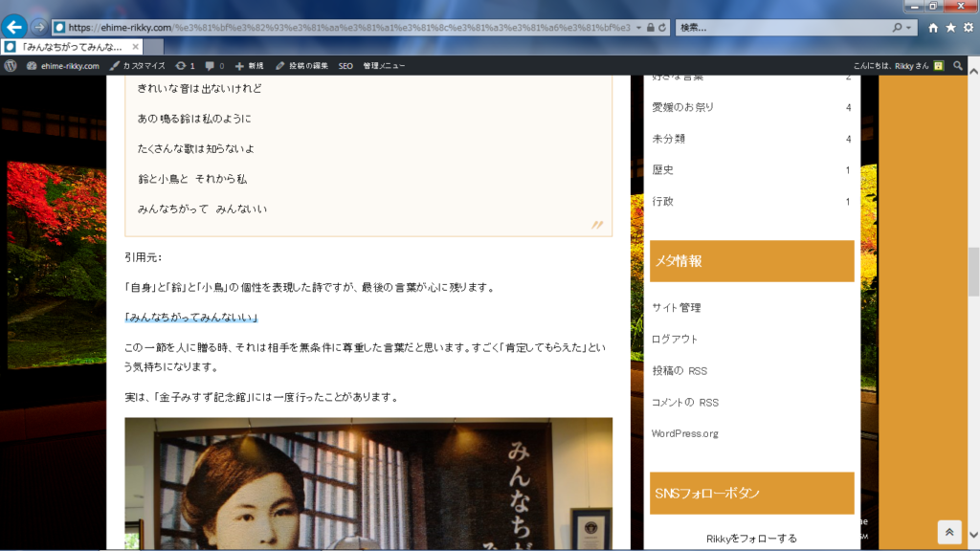Expand the address bar URL dropdown arrow
Viewport: 980px width, 551px height.
638,28
